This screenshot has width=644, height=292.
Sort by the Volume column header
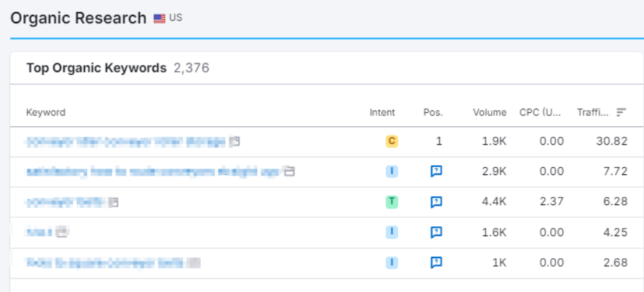(489, 112)
